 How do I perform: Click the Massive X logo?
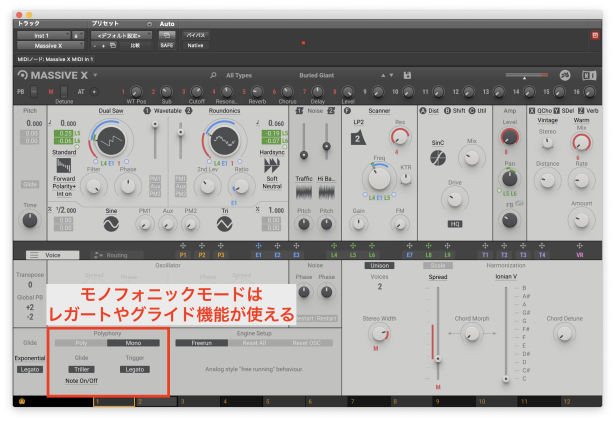pyautogui.click(x=55, y=76)
